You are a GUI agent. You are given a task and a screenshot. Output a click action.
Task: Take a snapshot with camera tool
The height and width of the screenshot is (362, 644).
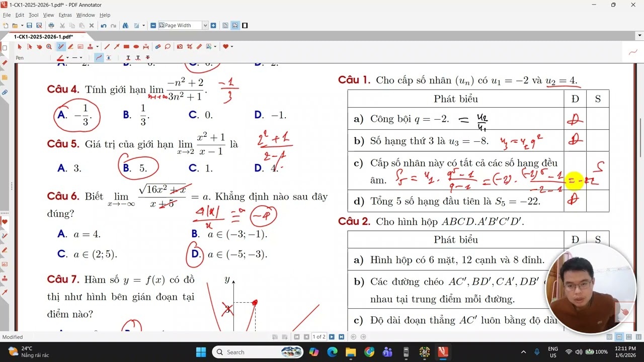pyautogui.click(x=180, y=46)
